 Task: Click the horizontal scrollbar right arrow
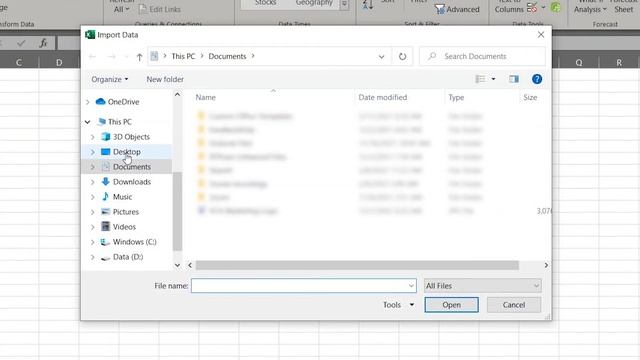point(546,265)
